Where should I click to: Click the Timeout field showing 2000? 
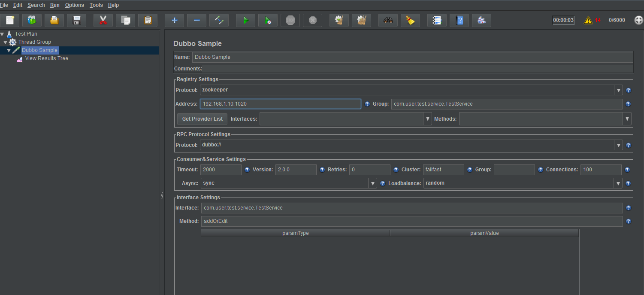(221, 170)
